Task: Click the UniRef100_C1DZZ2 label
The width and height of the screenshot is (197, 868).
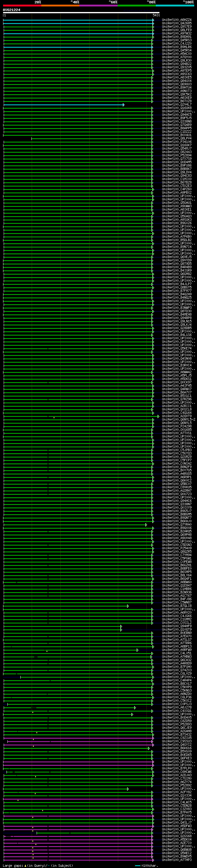Action: pos(177,131)
